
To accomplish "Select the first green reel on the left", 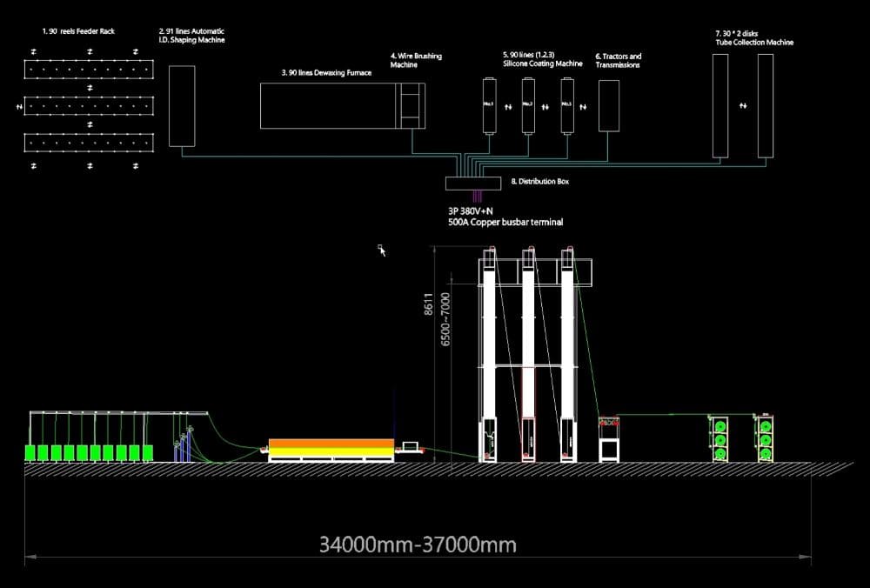I will pyautogui.click(x=32, y=453).
